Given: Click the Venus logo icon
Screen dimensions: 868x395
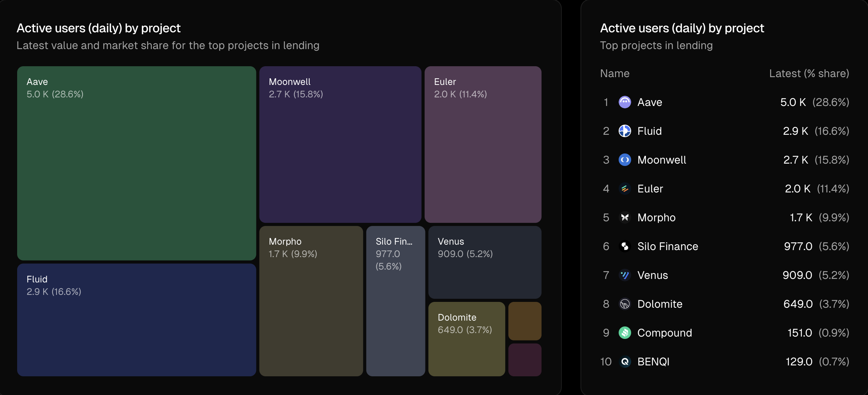Looking at the screenshot, I should [625, 275].
